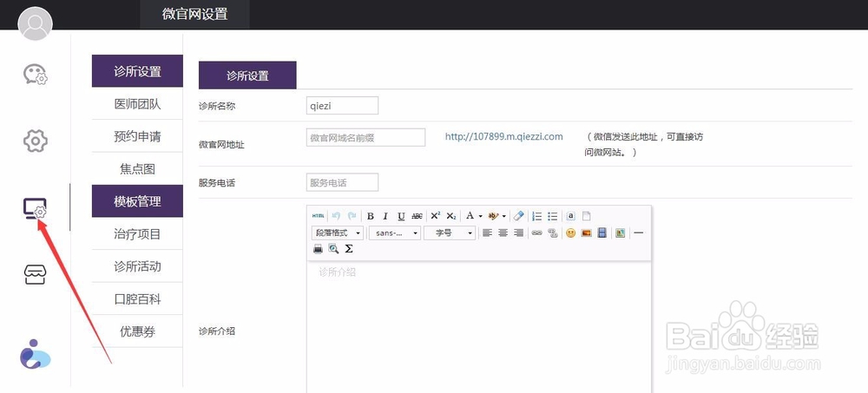
Task: Open 口腔百科 in the side menu
Action: coord(137,299)
